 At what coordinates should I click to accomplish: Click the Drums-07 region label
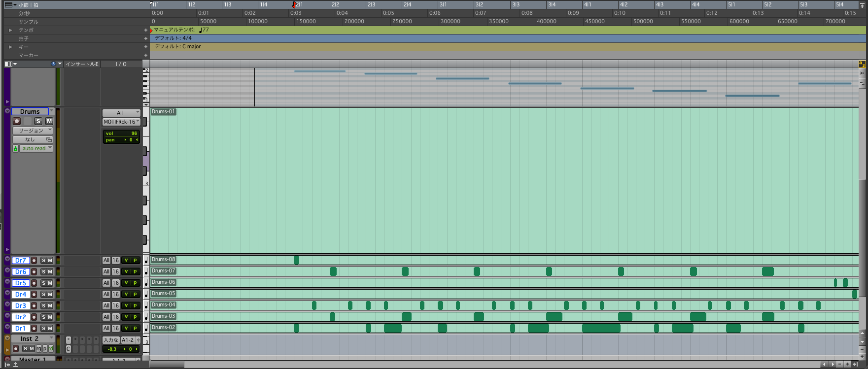click(163, 271)
